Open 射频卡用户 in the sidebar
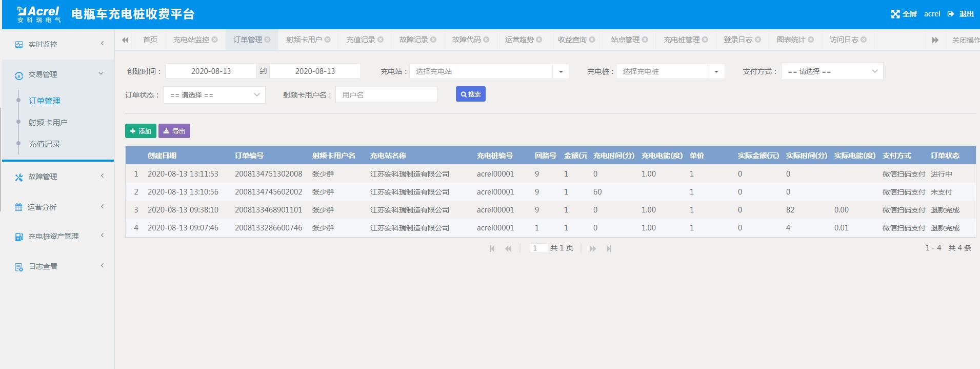Screen dimensions: 980x369 pyautogui.click(x=48, y=122)
